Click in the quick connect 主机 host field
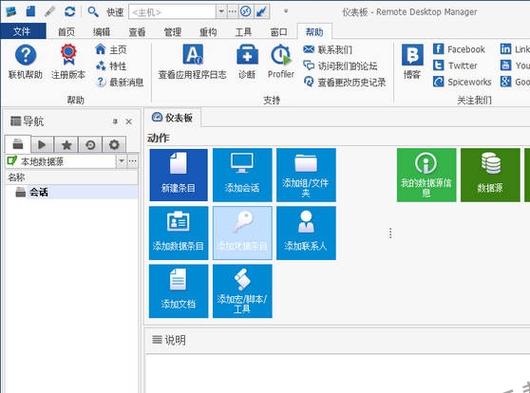 click(x=172, y=12)
